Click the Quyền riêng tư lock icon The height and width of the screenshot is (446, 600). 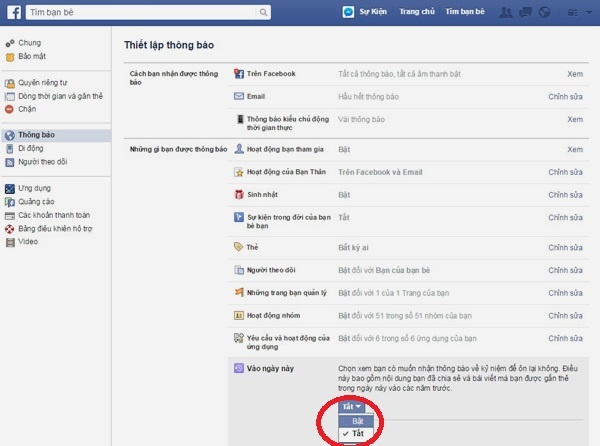point(10,83)
